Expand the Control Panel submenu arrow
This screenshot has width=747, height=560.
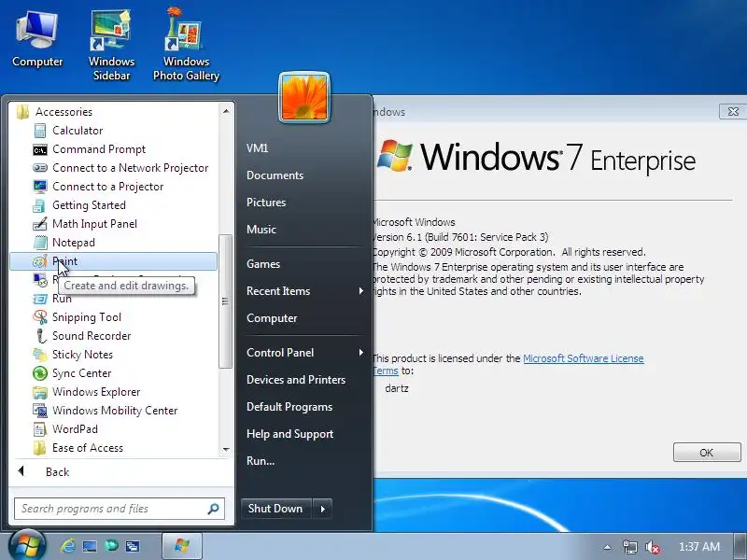(361, 353)
